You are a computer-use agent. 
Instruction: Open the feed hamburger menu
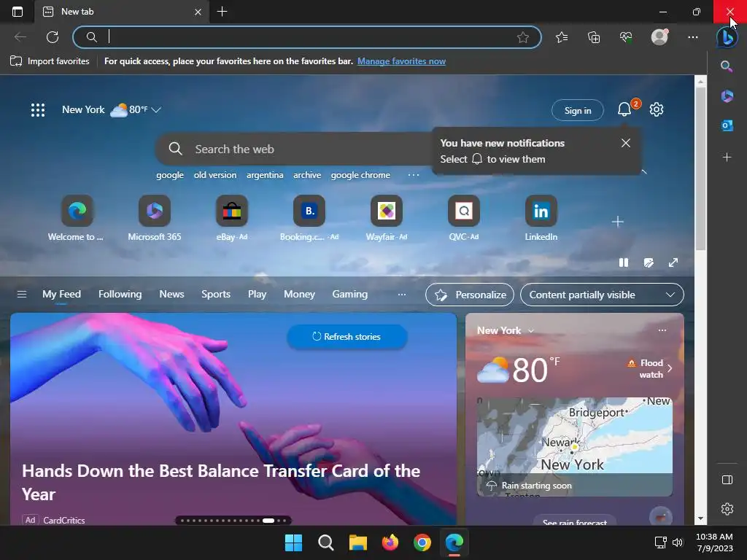click(22, 295)
